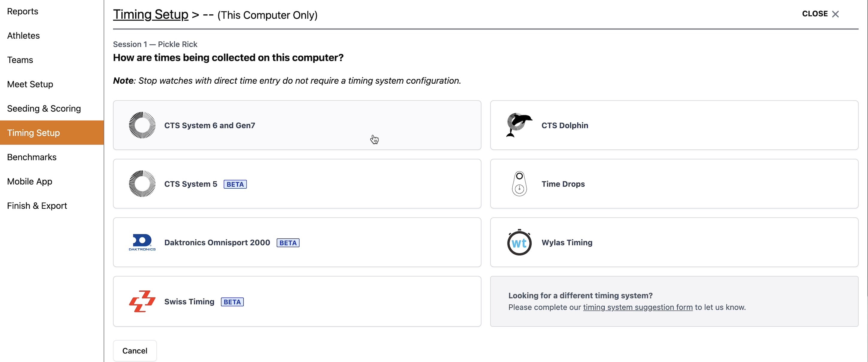This screenshot has width=868, height=362.
Task: Select Daktronics Omnisport 2000 label
Action: 217,243
